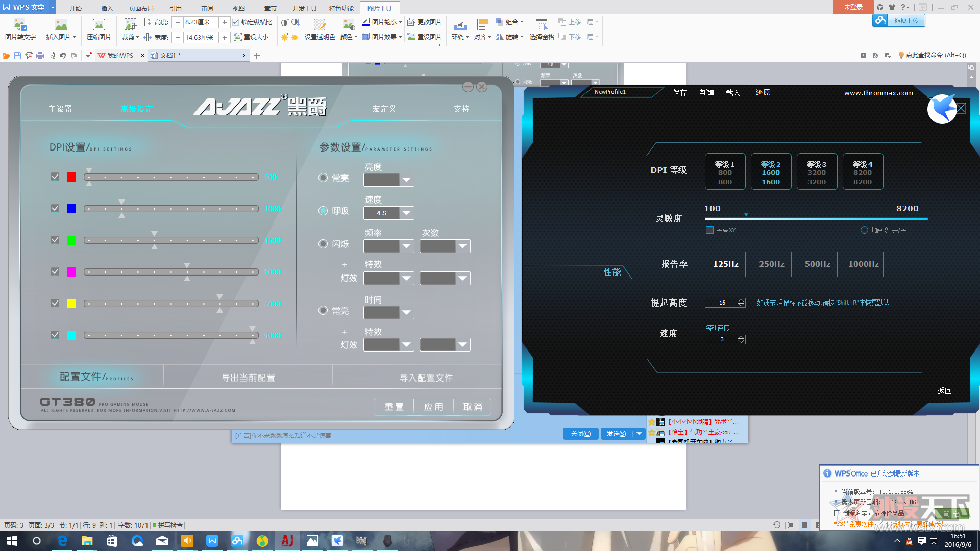Toggle the checkbox beside the red DPI swatch

coord(55,177)
